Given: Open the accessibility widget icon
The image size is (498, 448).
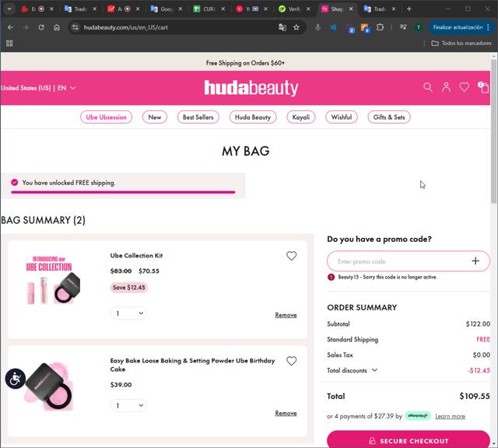Looking at the screenshot, I should click(16, 379).
